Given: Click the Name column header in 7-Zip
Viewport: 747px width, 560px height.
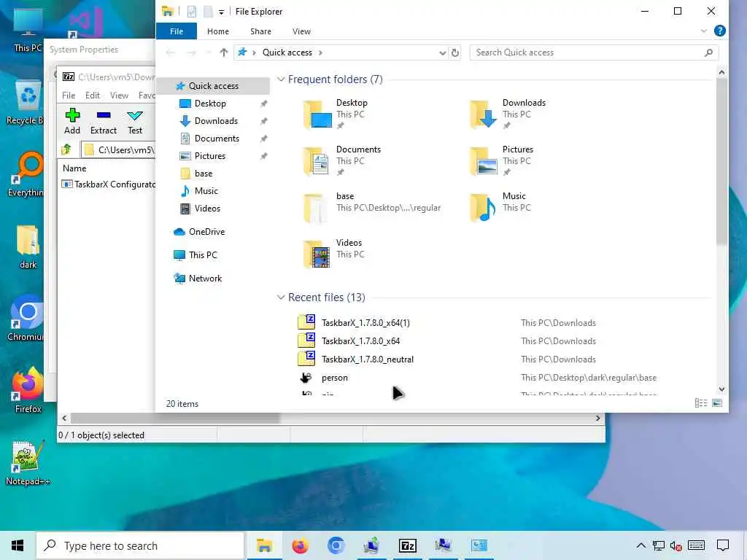Looking at the screenshot, I should pos(74,168).
